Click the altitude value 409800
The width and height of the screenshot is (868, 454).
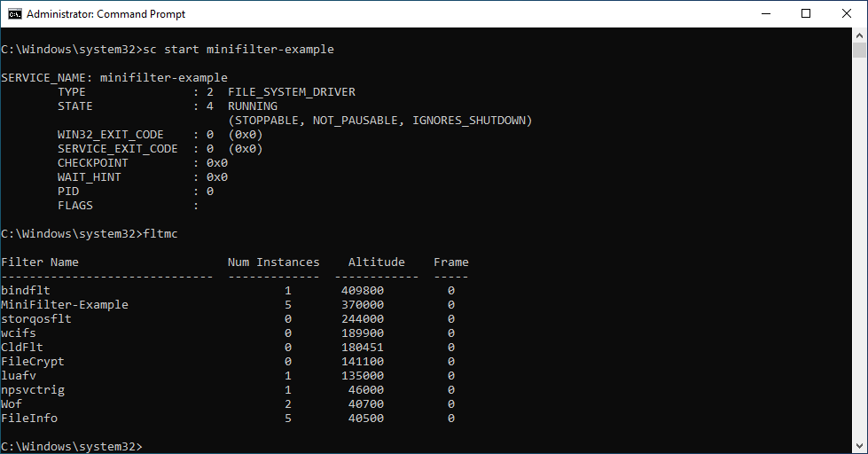[363, 290]
